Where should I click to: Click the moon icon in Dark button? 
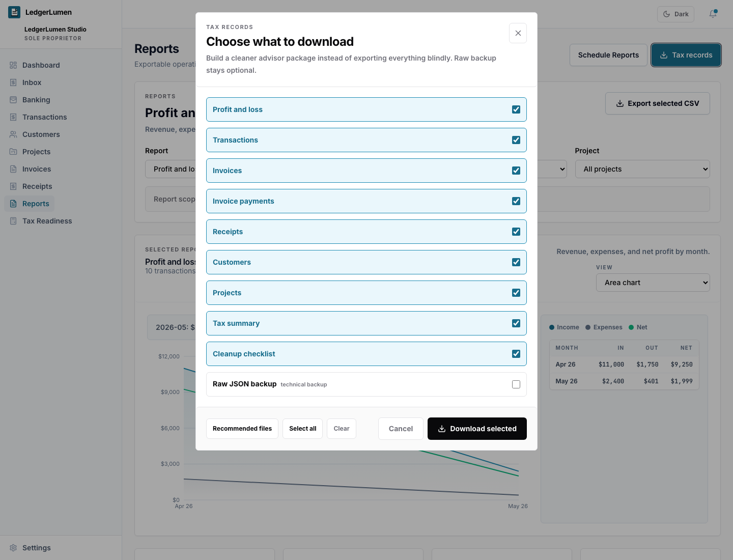667,14
